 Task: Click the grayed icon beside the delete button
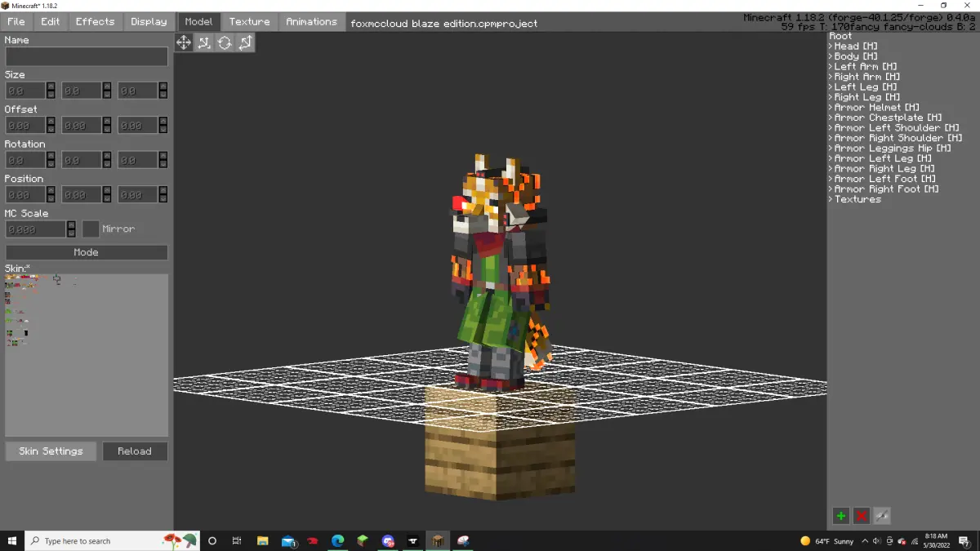(x=881, y=516)
